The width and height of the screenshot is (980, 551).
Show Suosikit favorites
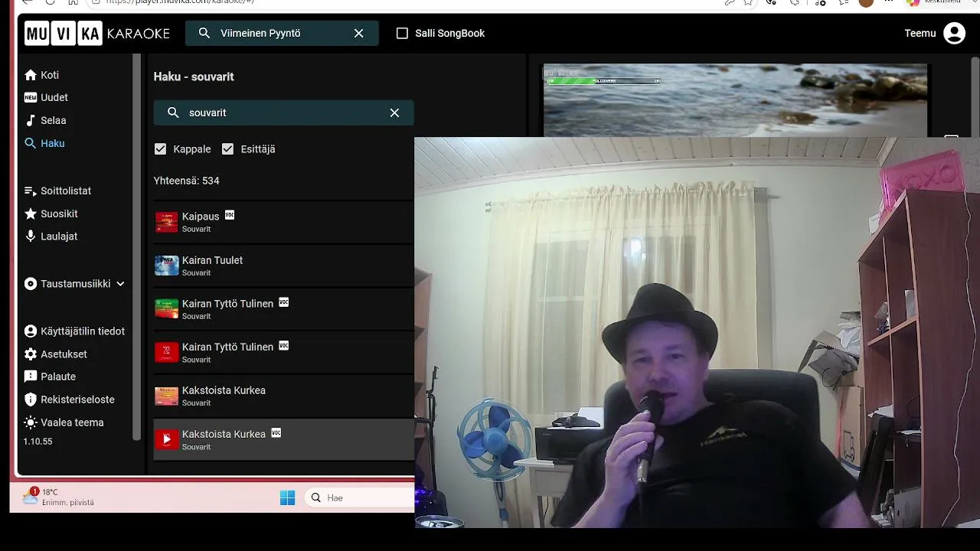point(51,214)
